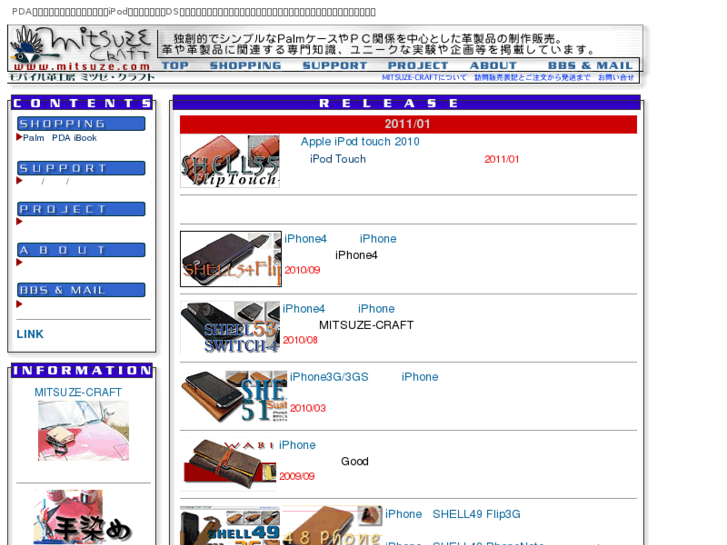Image resolution: width=727 pixels, height=545 pixels.
Task: Open ABOUT in the top navigation bar
Action: click(493, 66)
